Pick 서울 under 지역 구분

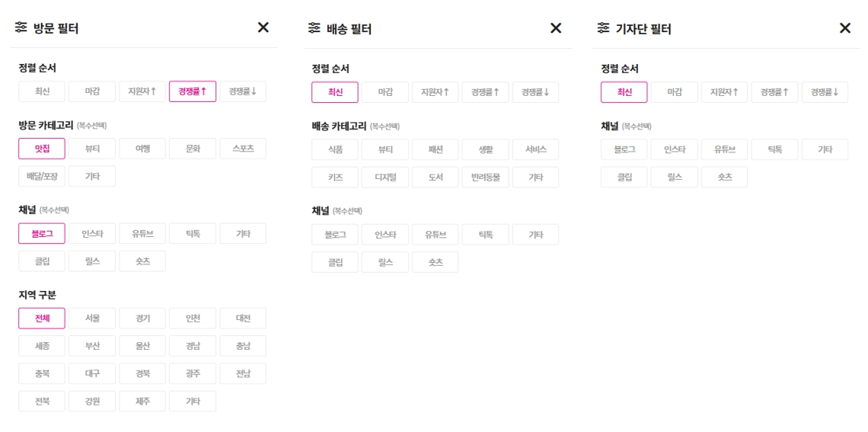point(92,318)
